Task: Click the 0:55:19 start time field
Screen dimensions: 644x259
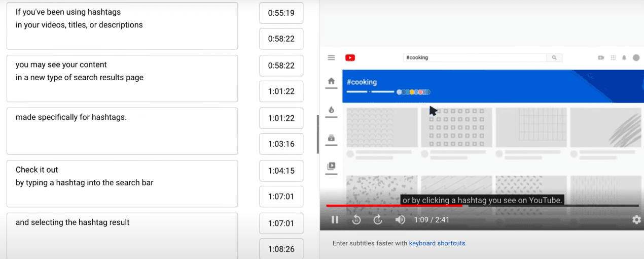Action: (281, 13)
